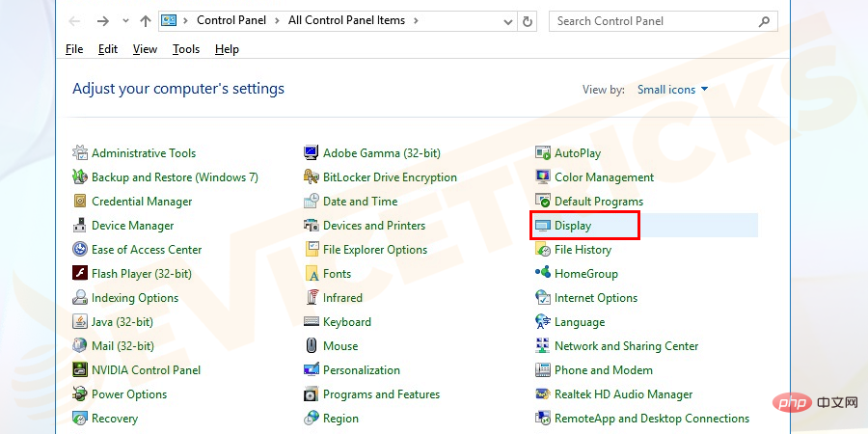868x434 pixels.
Task: Open the Tools menu
Action: coord(186,49)
